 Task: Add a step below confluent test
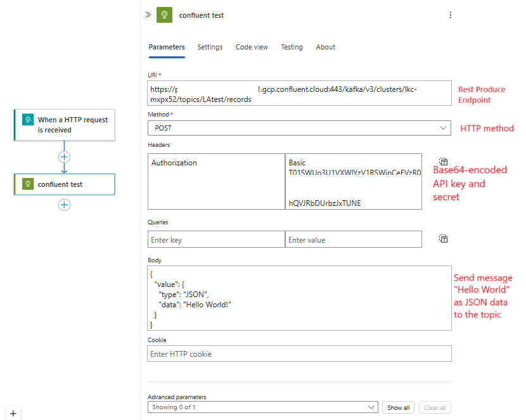tap(64, 205)
